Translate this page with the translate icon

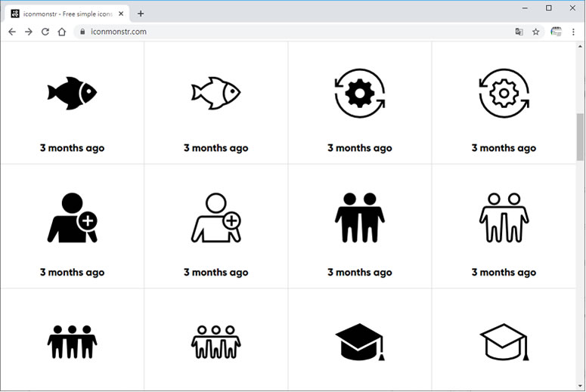point(519,32)
